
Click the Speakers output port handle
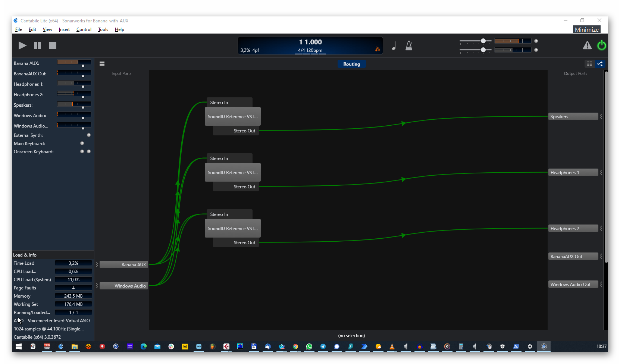click(x=601, y=117)
